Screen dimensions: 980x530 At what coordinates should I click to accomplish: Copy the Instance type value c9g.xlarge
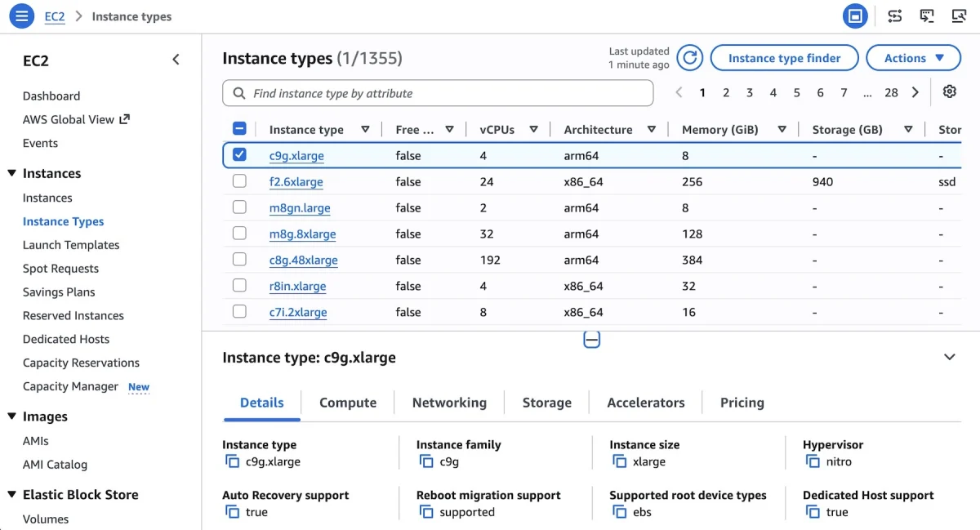point(232,461)
